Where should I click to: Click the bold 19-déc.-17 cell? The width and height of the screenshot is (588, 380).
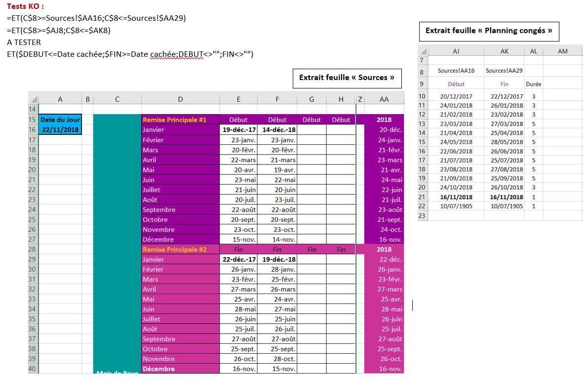point(238,129)
